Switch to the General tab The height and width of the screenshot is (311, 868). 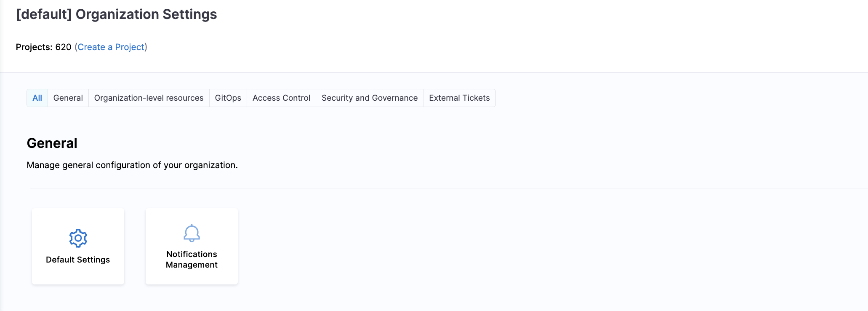(x=68, y=98)
